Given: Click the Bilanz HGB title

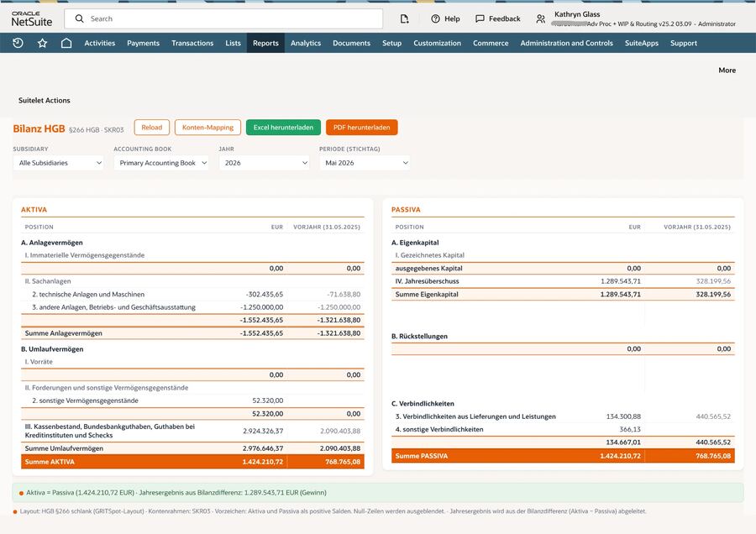Looking at the screenshot, I should pyautogui.click(x=39, y=128).
